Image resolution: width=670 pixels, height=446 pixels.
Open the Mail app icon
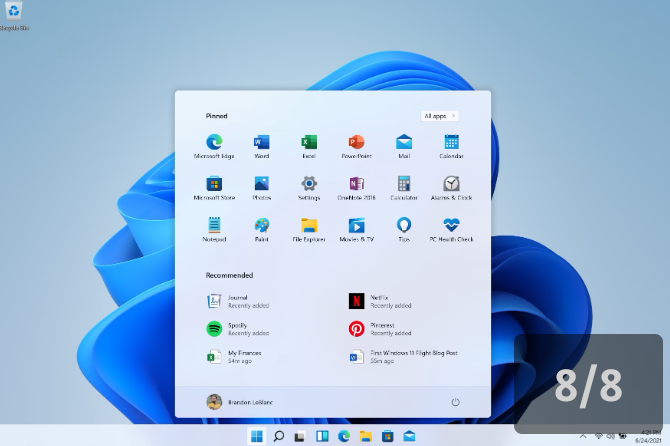click(x=404, y=143)
